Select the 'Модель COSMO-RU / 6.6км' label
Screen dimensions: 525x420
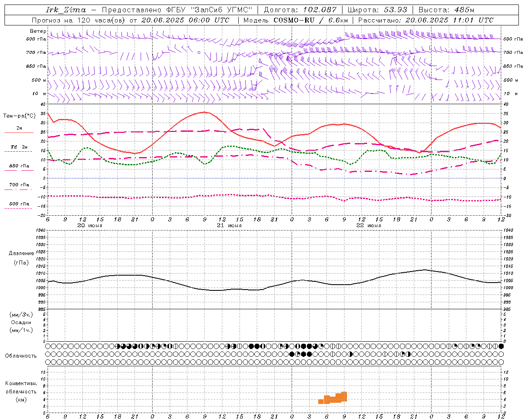pyautogui.click(x=295, y=20)
